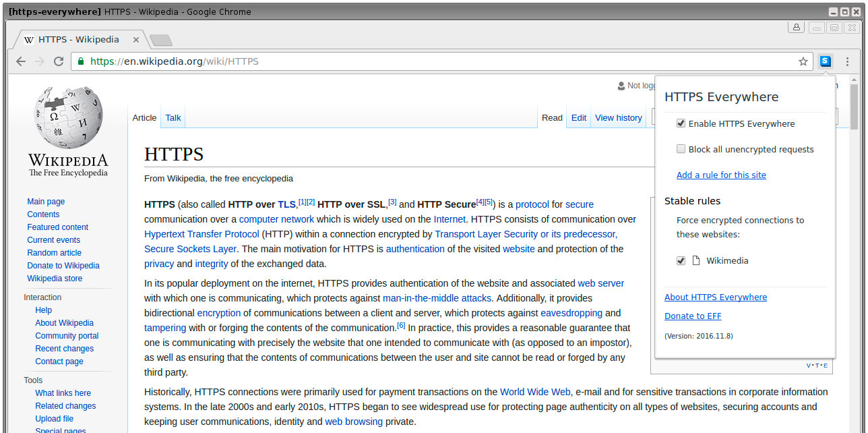Bookmark this page with the star icon
Screen dimensions: 868x433
(803, 61)
